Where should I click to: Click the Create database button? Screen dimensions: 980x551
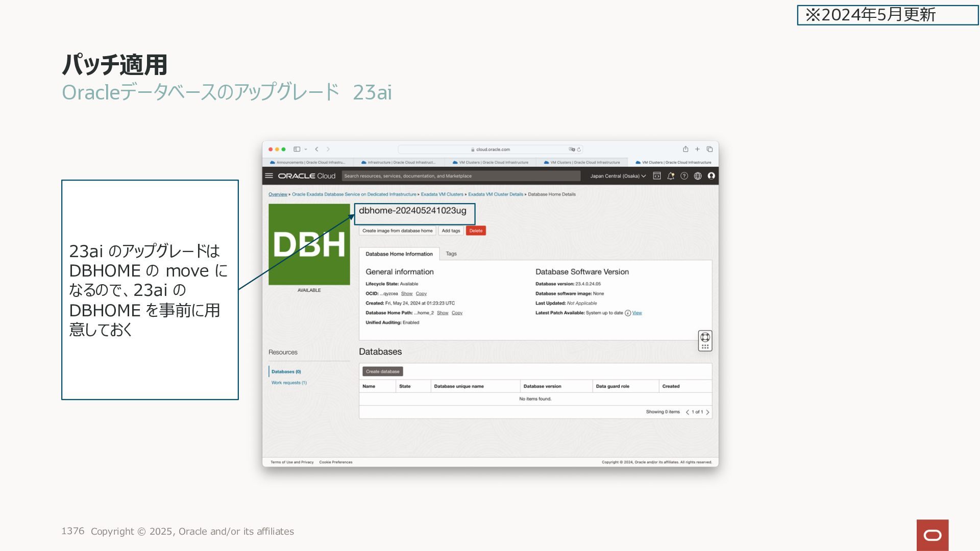pyautogui.click(x=382, y=371)
